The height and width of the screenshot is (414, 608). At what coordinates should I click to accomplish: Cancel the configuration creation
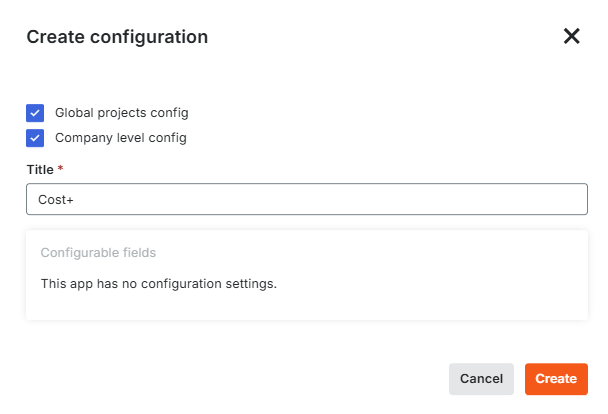tap(481, 379)
